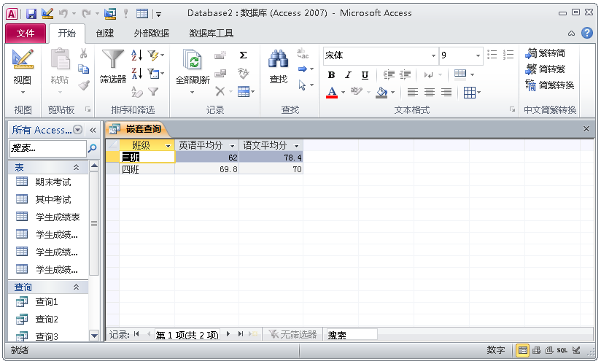The image size is (601, 364).
Task: Click the Undo arrow in title bar
Action: pyautogui.click(x=63, y=14)
